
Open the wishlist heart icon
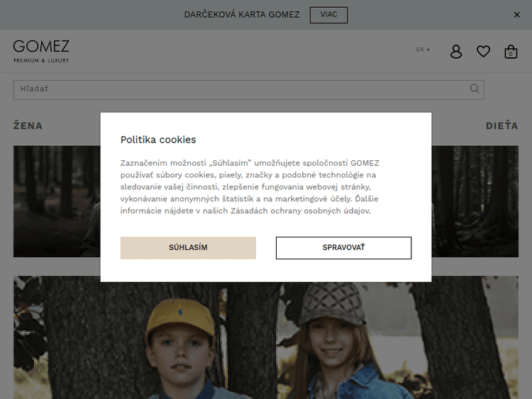483,52
